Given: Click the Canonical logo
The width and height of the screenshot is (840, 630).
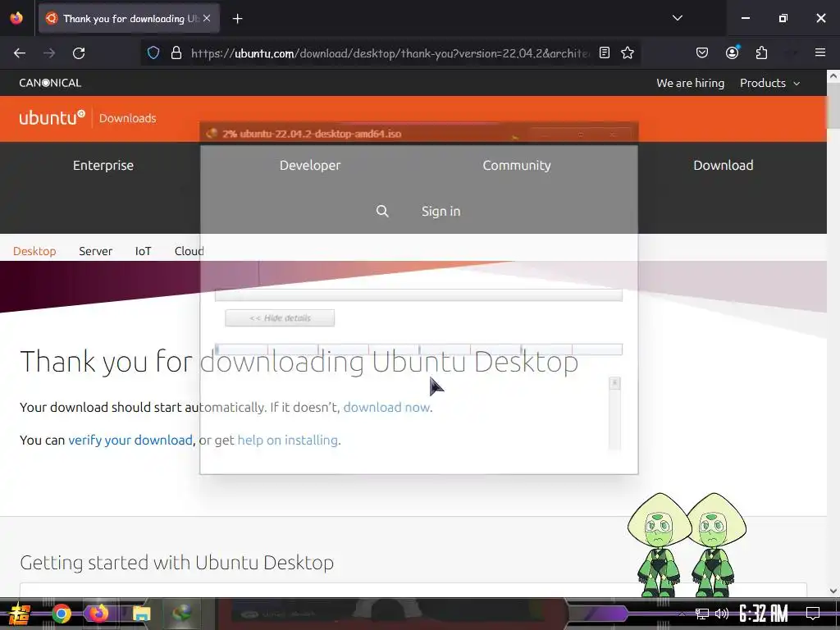Looking at the screenshot, I should click(x=50, y=83).
